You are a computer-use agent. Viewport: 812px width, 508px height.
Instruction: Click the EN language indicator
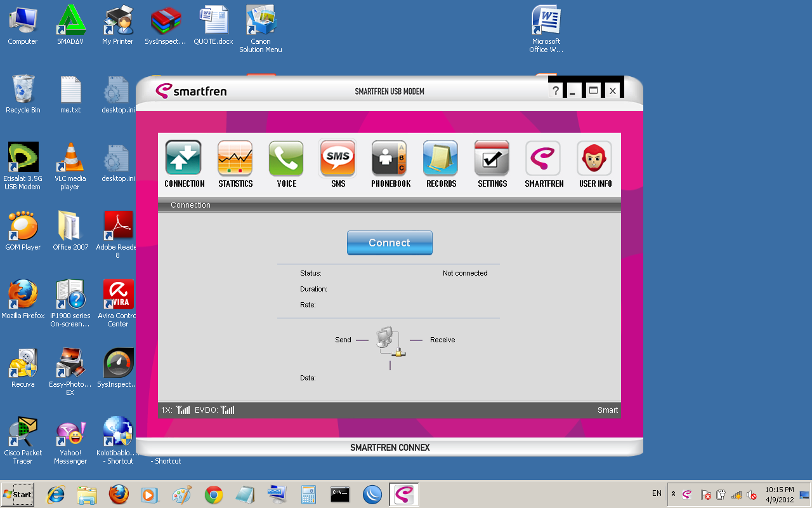(657, 493)
